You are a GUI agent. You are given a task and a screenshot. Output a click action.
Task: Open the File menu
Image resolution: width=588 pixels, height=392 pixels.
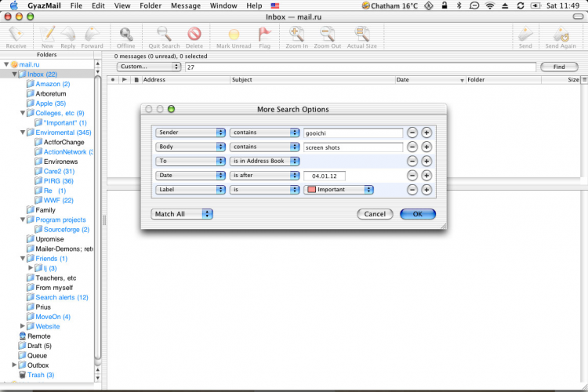click(76, 5)
